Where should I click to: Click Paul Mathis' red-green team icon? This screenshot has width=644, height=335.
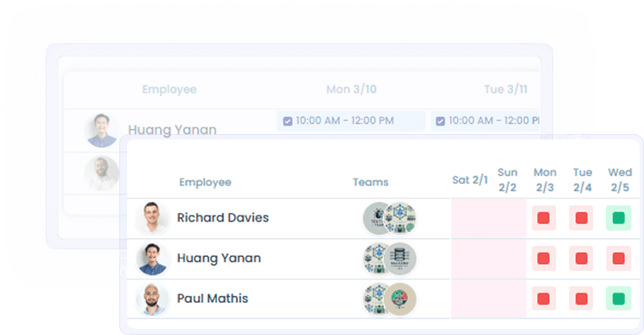400,299
